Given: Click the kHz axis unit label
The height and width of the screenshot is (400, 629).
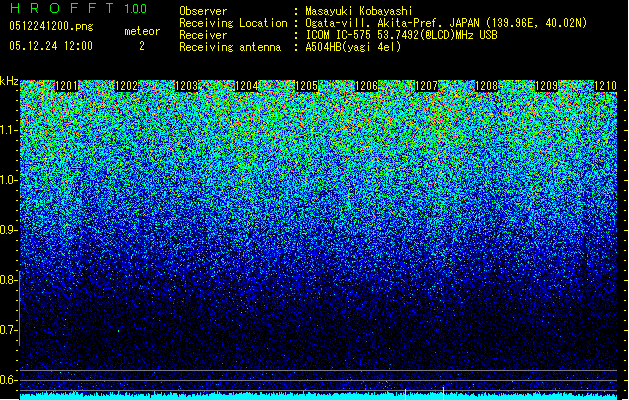Looking at the screenshot, I should click(9, 81).
